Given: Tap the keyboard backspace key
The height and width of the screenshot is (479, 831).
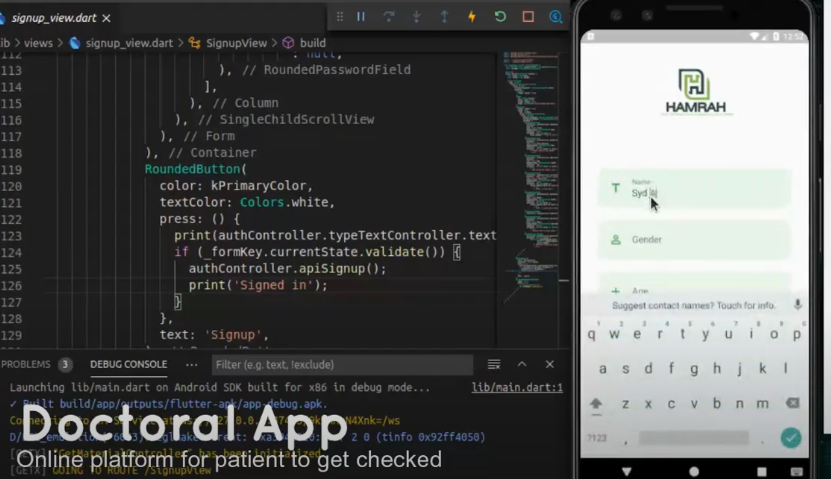Looking at the screenshot, I should (x=793, y=403).
